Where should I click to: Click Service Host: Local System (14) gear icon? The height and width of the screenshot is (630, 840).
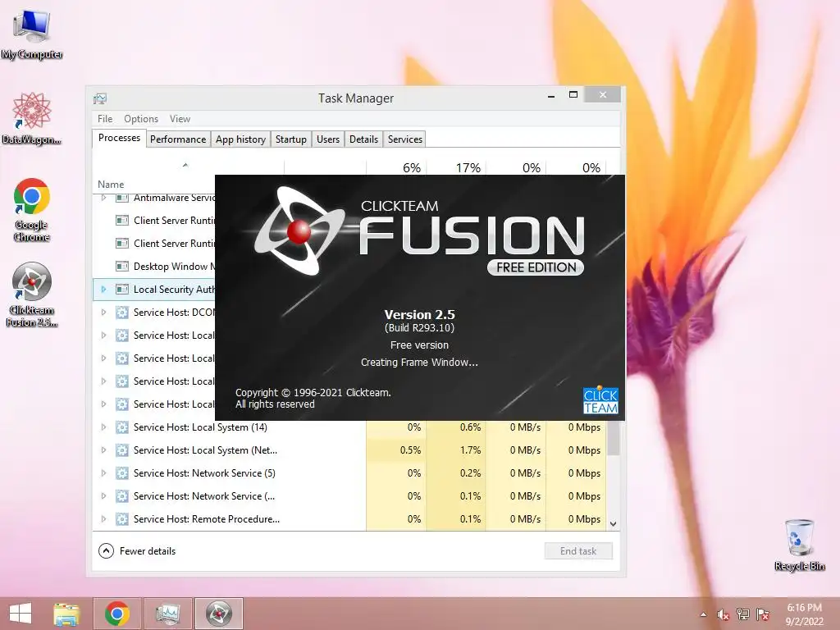coord(122,427)
